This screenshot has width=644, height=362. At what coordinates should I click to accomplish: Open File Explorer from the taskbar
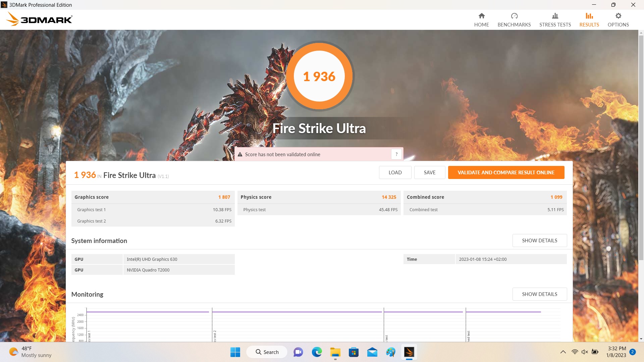335,352
